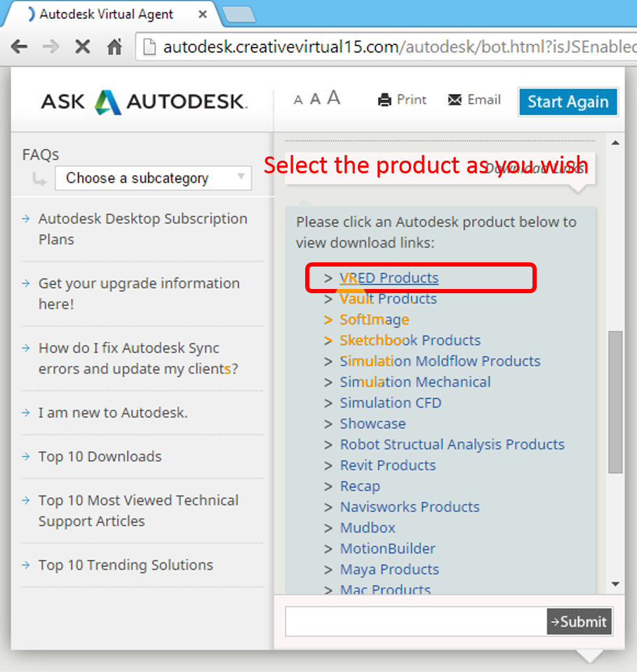
Task: Click the Print link text
Action: (412, 100)
